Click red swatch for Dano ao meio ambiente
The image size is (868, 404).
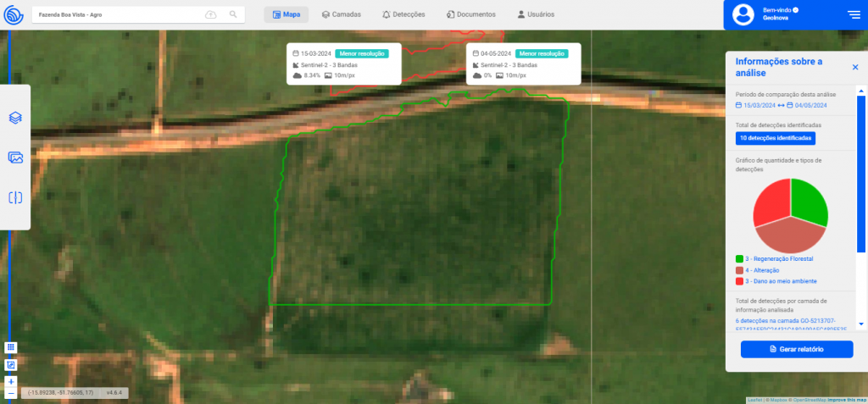coord(739,282)
